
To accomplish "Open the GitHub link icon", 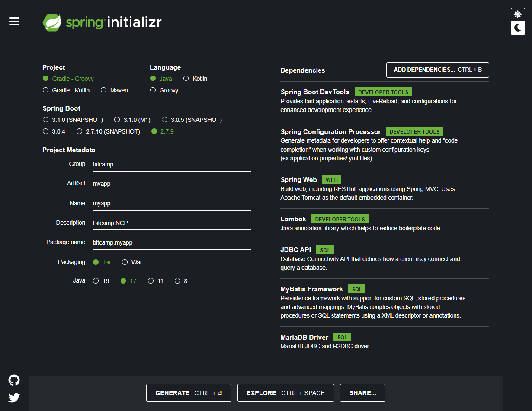I will point(14,380).
